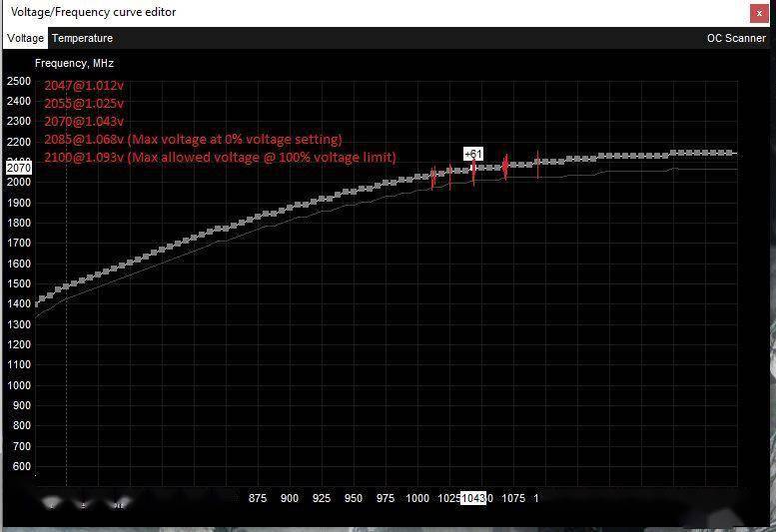Open the OC Scanner
The image size is (776, 532).
click(x=736, y=38)
